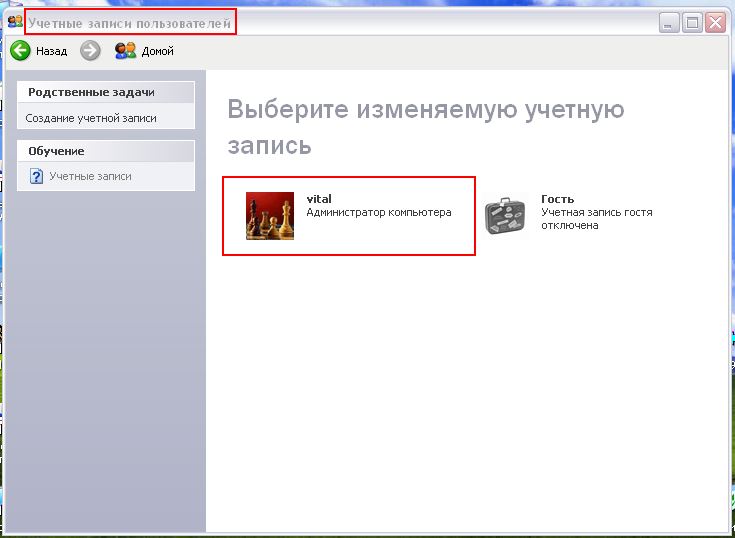Select the vital chess picture

[270, 216]
